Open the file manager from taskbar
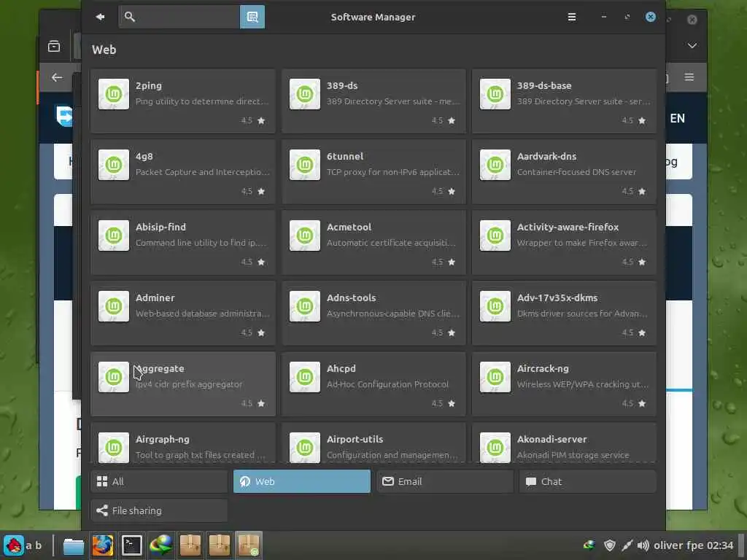Image resolution: width=747 pixels, height=560 pixels. coord(74,545)
